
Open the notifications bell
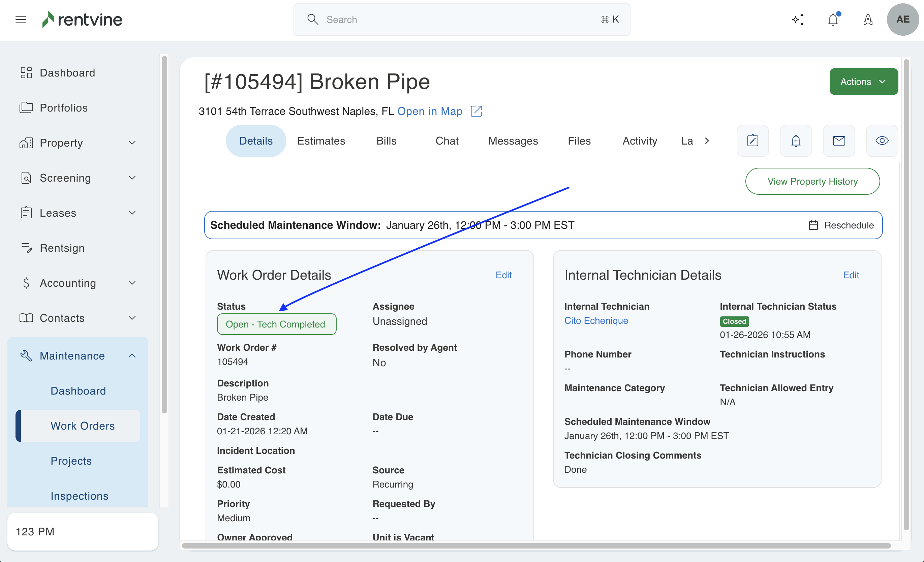833,20
